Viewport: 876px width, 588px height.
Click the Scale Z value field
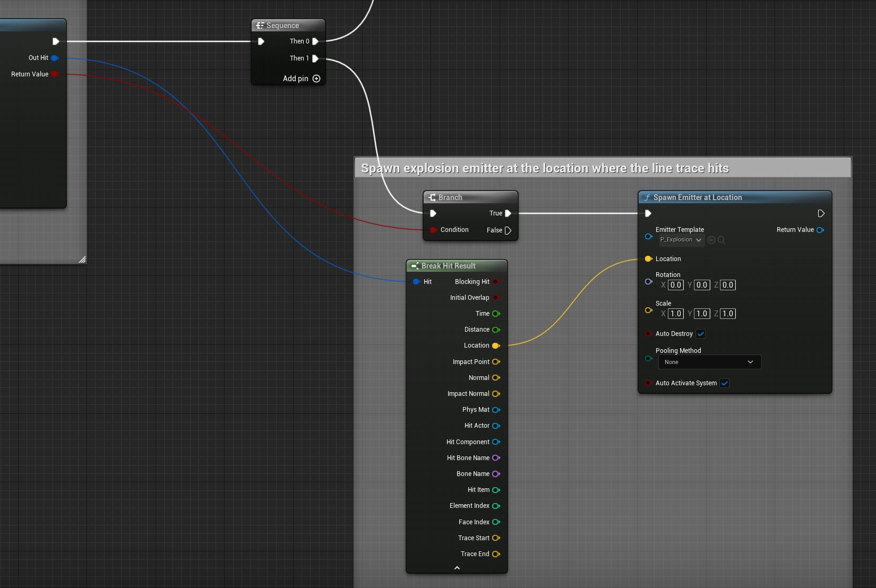pos(728,314)
